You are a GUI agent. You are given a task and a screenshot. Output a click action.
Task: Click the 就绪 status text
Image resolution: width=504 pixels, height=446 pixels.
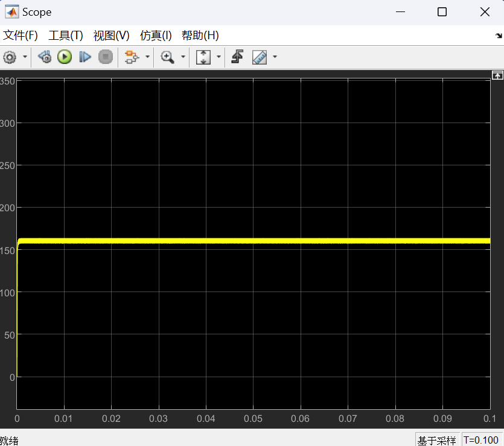[9, 441]
